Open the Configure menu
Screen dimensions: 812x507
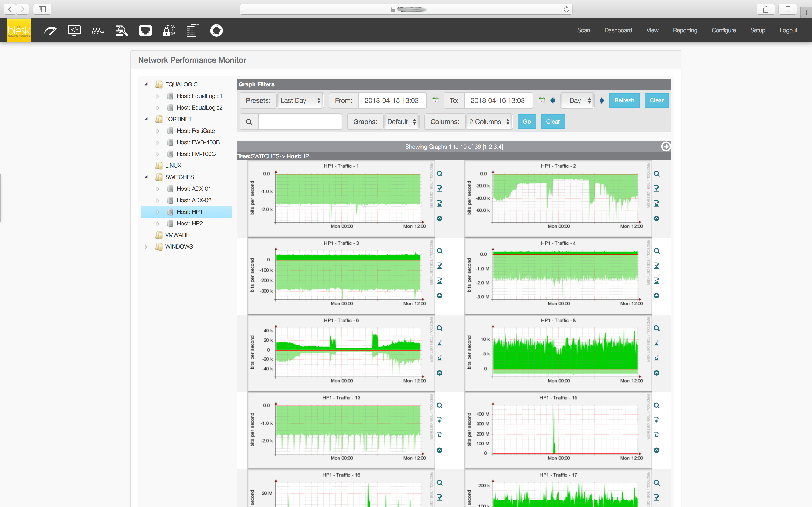coord(723,30)
